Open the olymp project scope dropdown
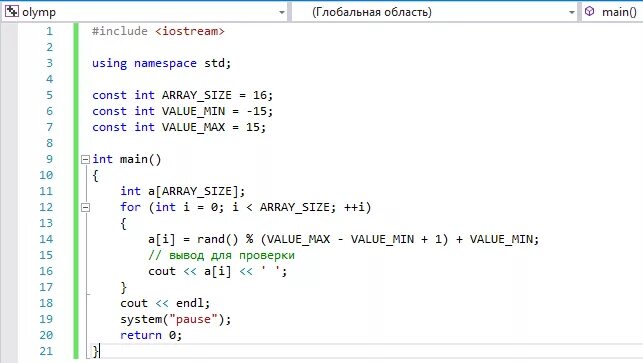 click(145, 12)
